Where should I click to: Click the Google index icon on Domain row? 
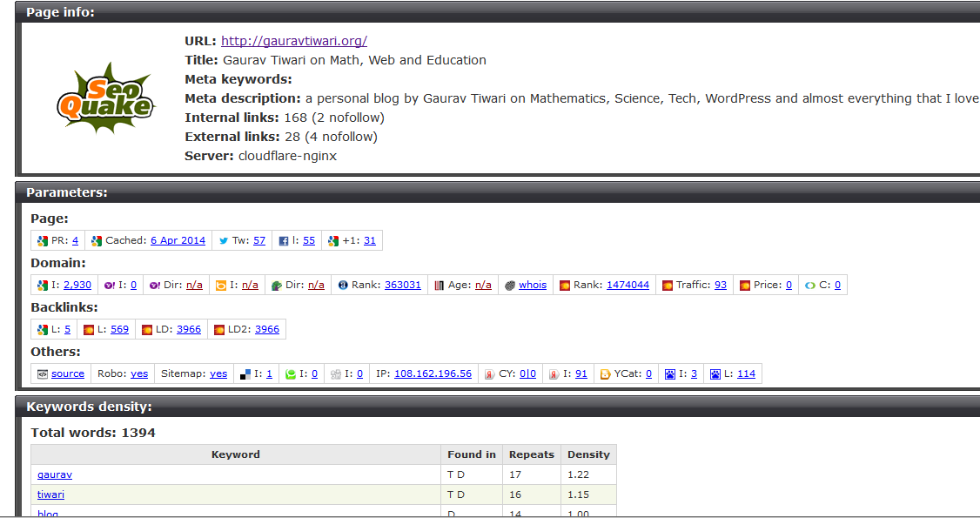tap(43, 285)
